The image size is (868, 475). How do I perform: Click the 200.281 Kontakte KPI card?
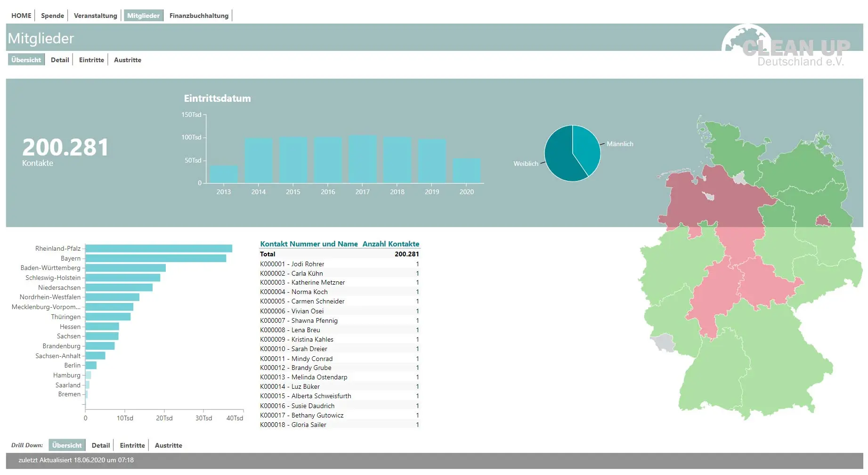(65, 152)
